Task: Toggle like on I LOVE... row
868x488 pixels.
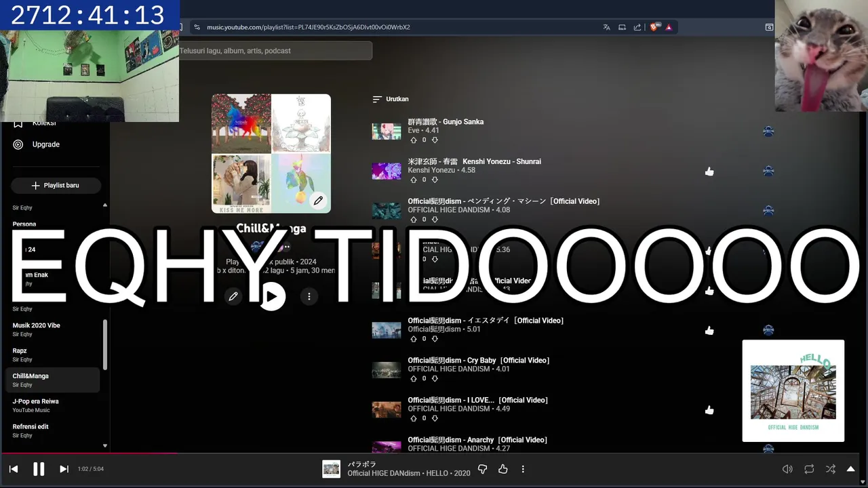Action: coord(709,410)
